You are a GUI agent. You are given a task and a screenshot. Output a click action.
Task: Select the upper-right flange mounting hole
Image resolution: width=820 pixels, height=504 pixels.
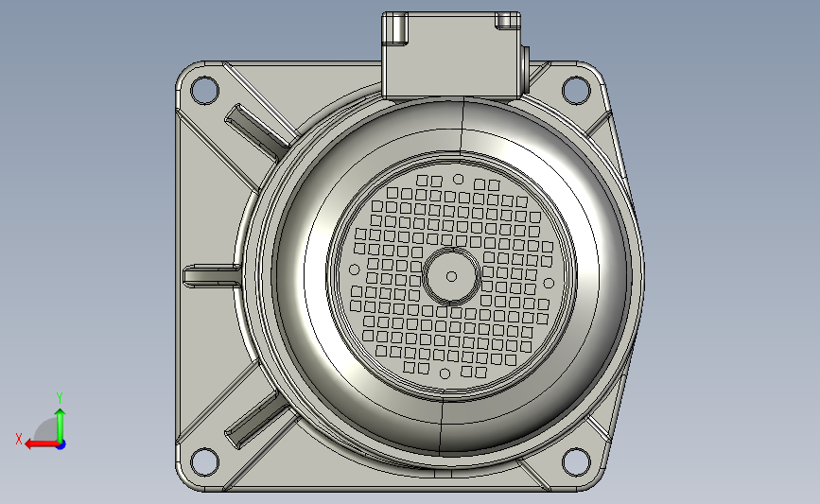click(576, 90)
